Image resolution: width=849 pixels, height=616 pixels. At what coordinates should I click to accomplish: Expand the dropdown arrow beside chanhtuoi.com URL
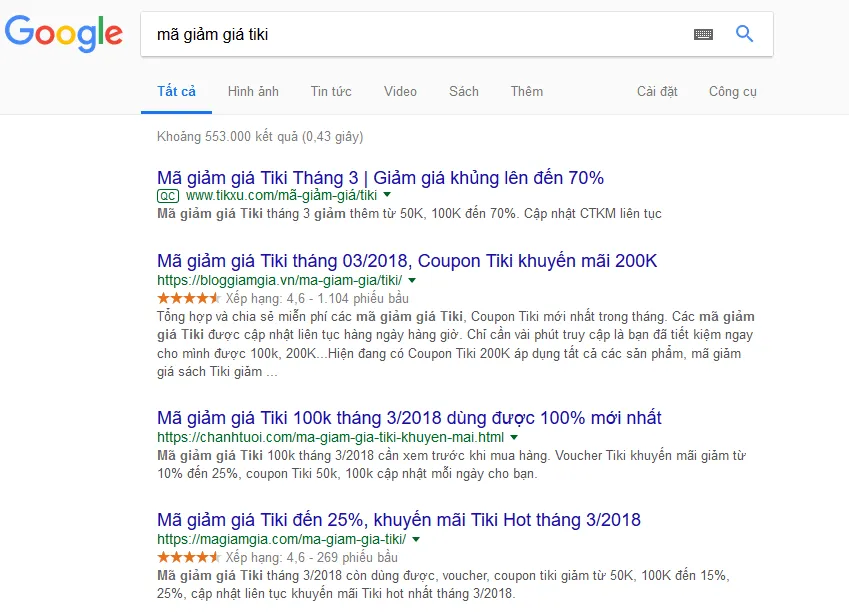[514, 437]
